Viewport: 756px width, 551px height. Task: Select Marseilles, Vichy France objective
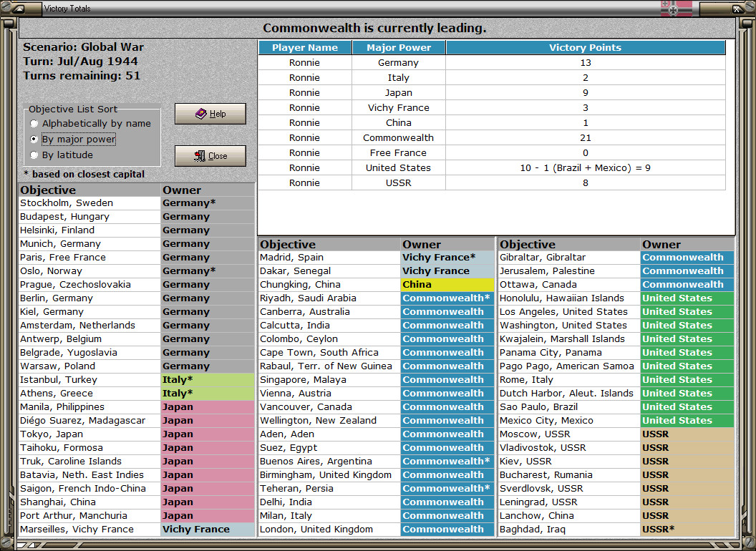89,530
